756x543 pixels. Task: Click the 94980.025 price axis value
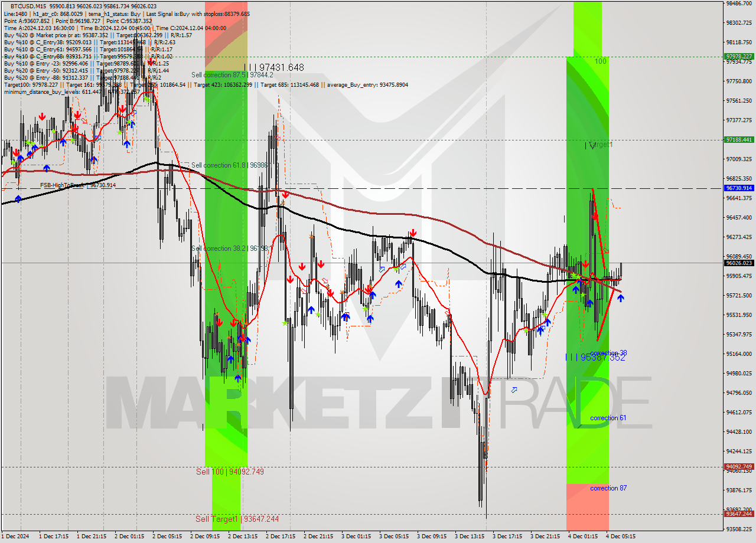pyautogui.click(x=739, y=374)
